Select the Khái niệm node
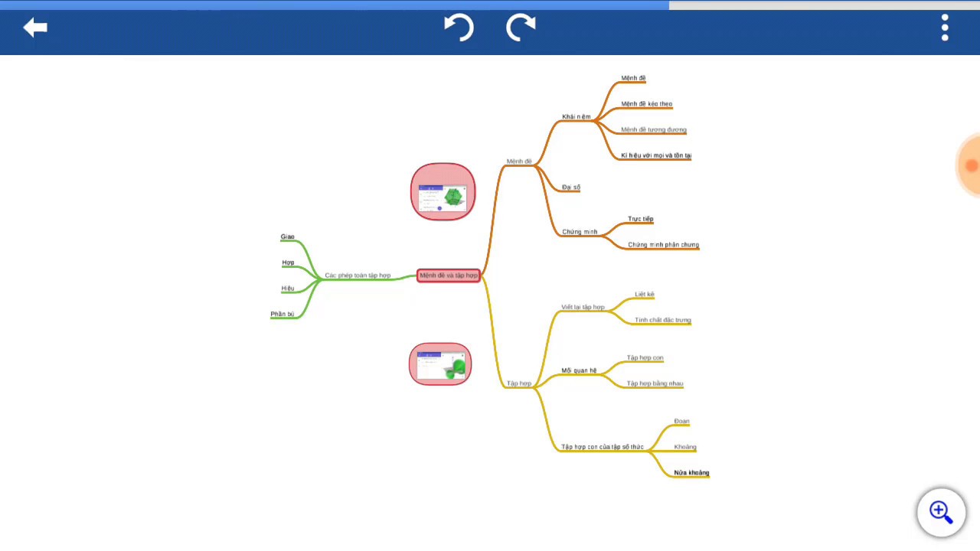 [577, 117]
